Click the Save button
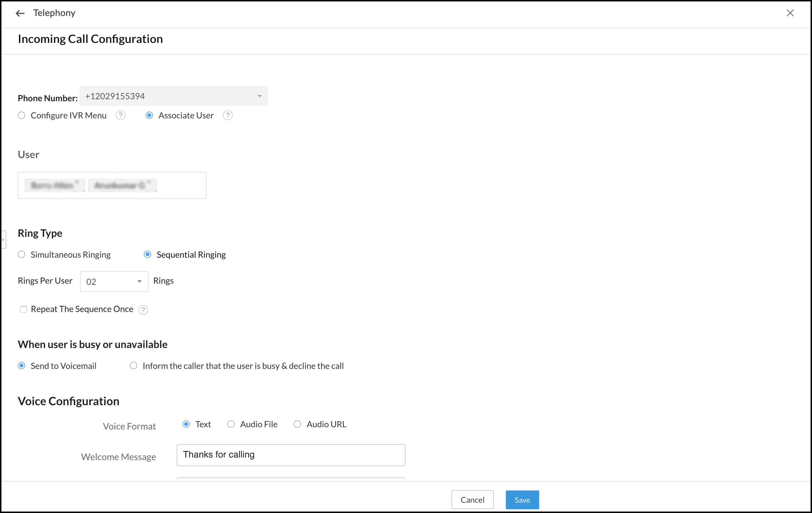Viewport: 812px width, 513px height. point(522,500)
